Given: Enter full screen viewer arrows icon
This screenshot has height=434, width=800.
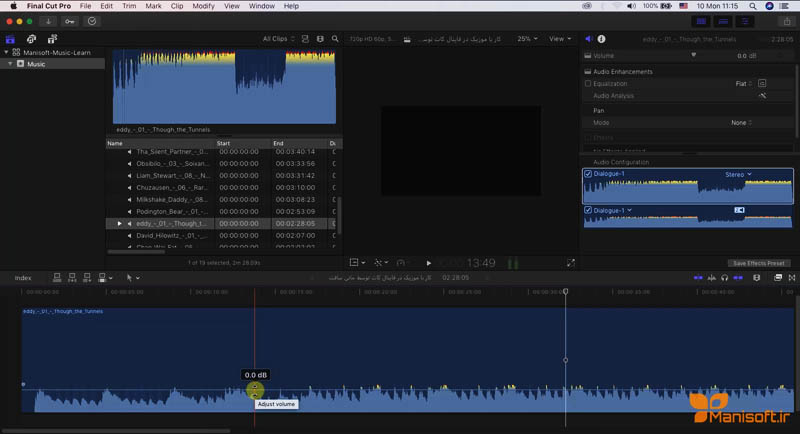Looking at the screenshot, I should (x=570, y=263).
